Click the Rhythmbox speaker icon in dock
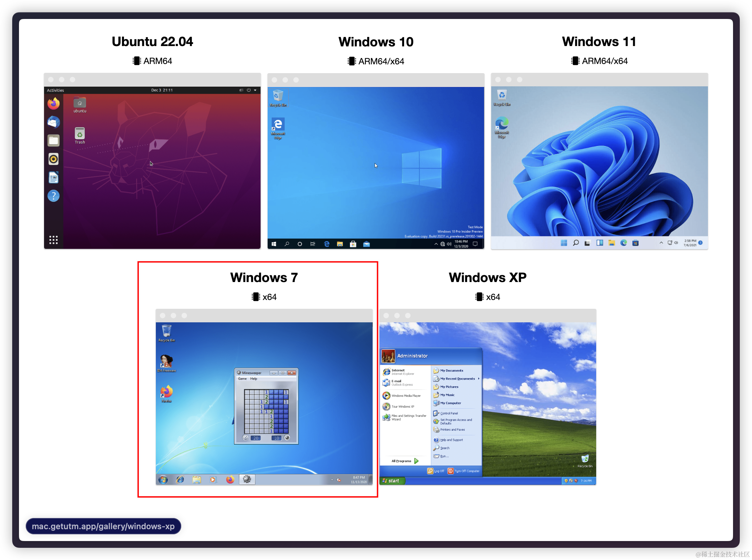Viewport: 752px width, 560px height. tap(53, 159)
